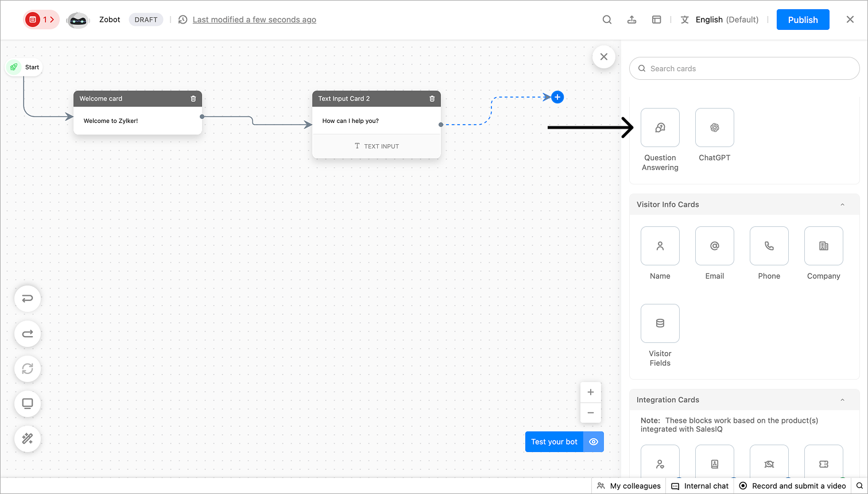Add the Visitor Fields card
Screen dimensions: 868x494
coord(660,323)
